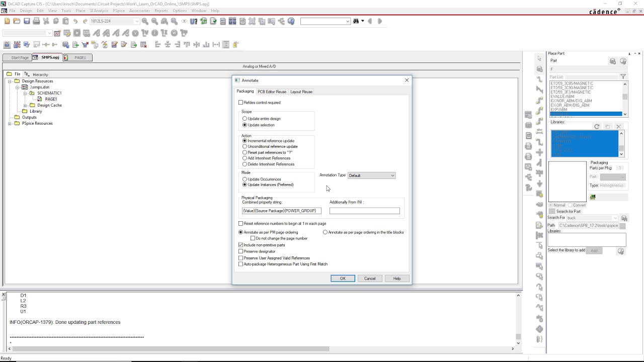Select EVALUE/ABM in the part list
The image size is (644, 362).
coord(562,97)
